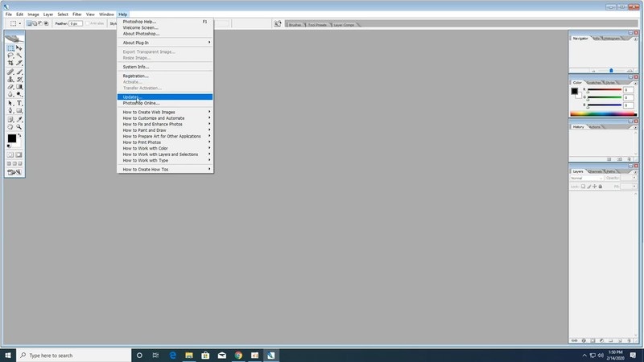Viewport: 644px width, 362px height.
Task: Open the Brushes tab in palette well
Action: click(295, 24)
